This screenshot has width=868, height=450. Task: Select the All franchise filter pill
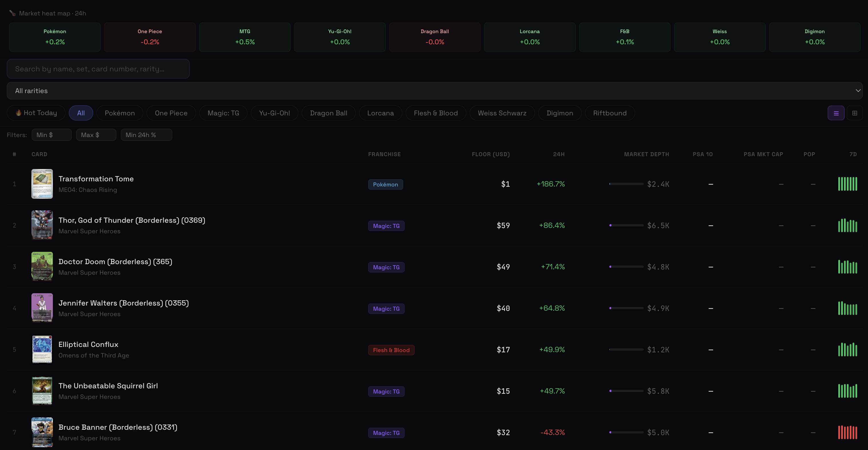tap(81, 113)
